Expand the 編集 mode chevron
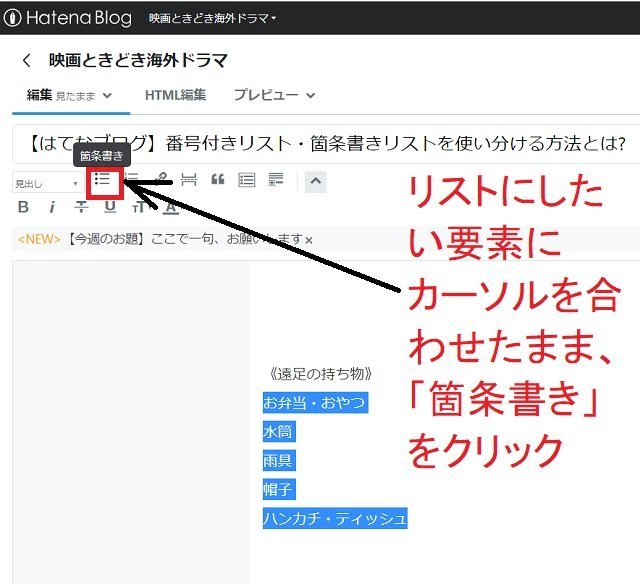This screenshot has height=584, width=640. tap(107, 95)
